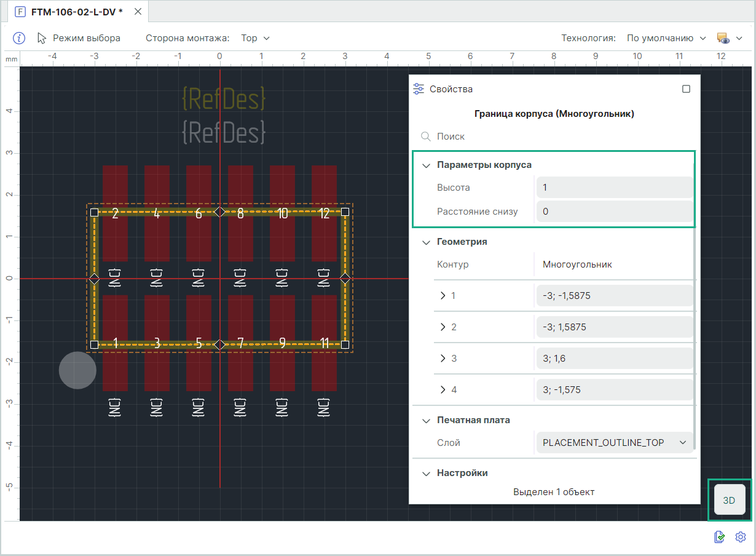Expand vertex 1 coordinates
This screenshot has width=756, height=556.
[x=443, y=296]
